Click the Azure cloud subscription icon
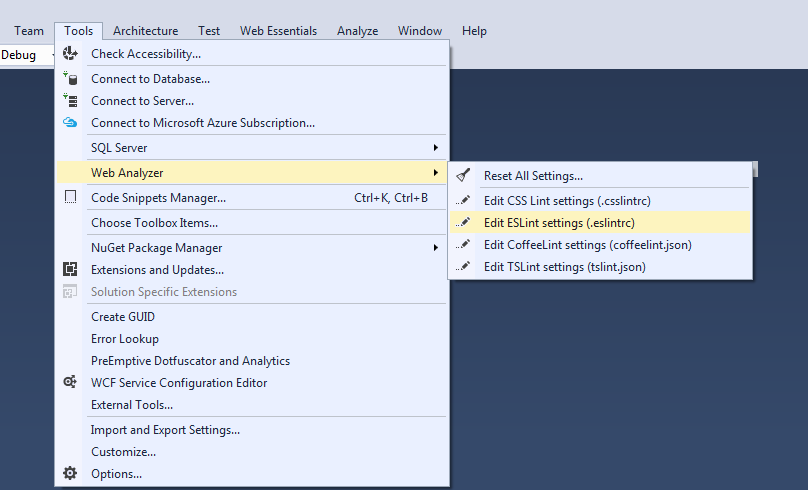Viewport: 808px width, 490px height. click(x=70, y=123)
